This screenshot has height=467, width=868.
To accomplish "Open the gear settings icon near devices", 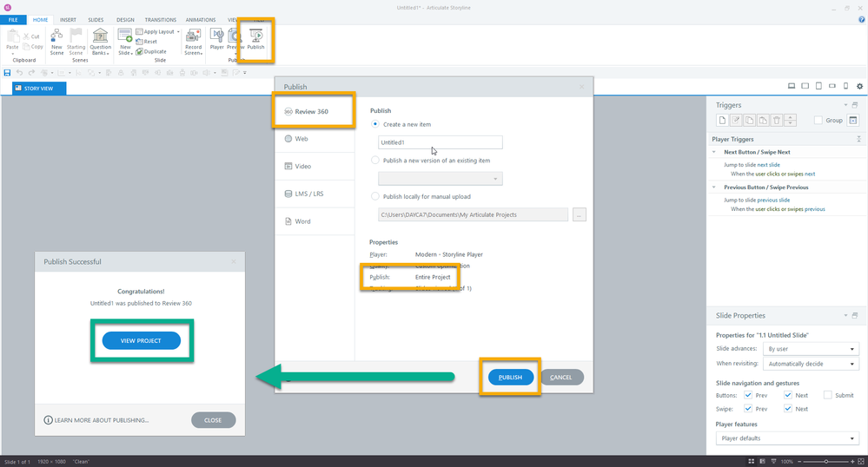I will pyautogui.click(x=859, y=86).
